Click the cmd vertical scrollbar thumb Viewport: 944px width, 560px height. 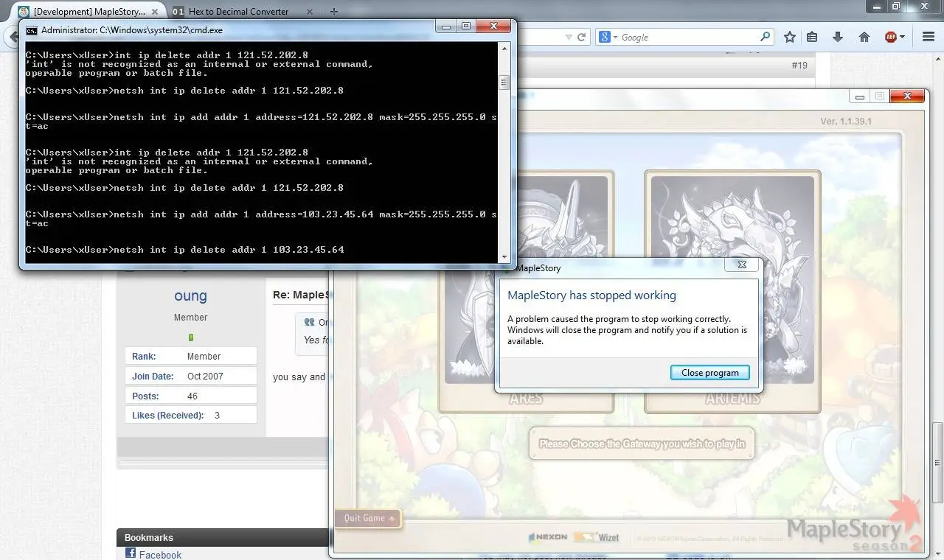tap(504, 83)
